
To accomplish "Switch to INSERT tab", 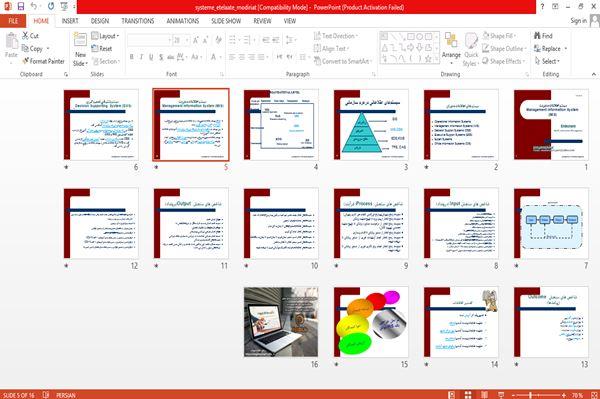I will pyautogui.click(x=70, y=21).
